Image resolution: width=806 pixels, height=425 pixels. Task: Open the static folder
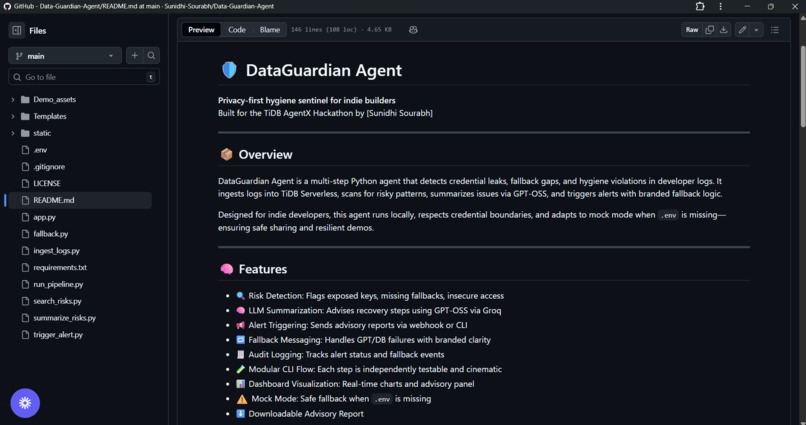(x=42, y=133)
